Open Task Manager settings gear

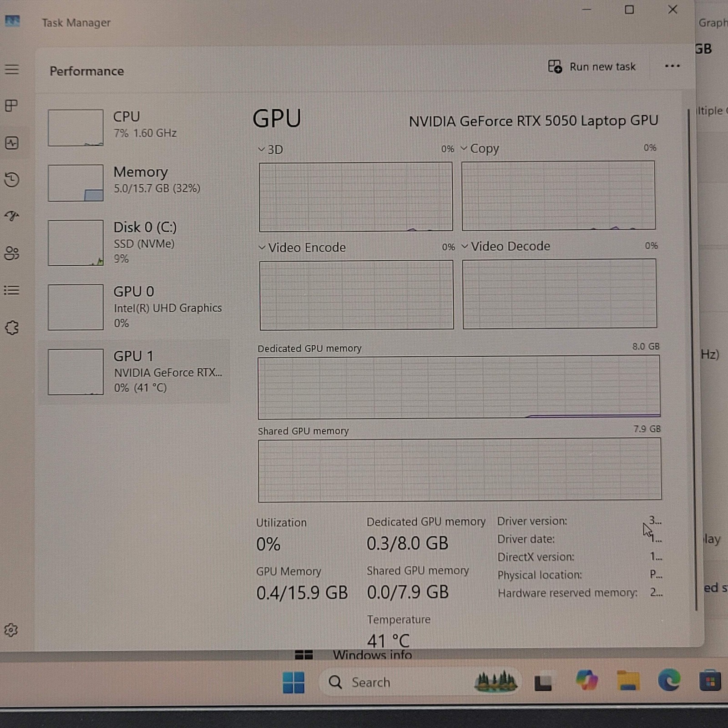tap(11, 630)
